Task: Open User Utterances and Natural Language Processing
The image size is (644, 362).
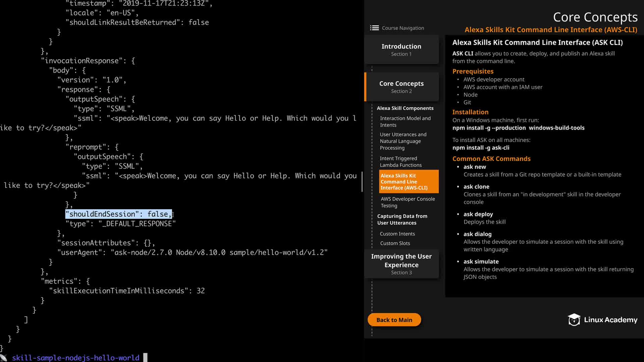Action: 403,141
